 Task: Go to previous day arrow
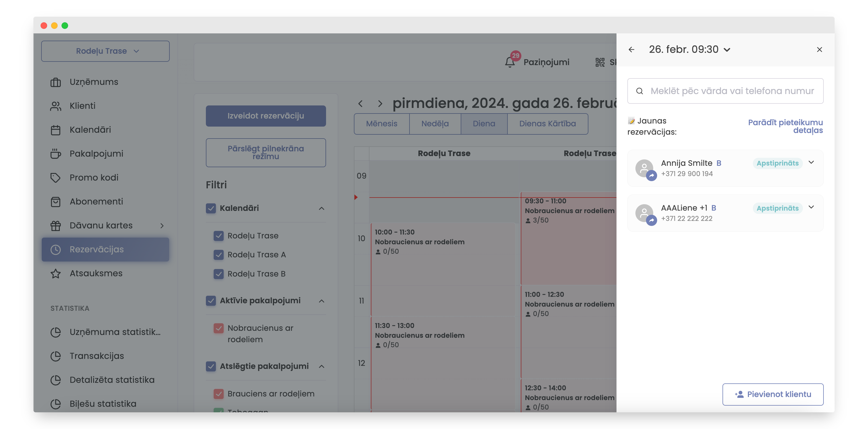click(361, 103)
